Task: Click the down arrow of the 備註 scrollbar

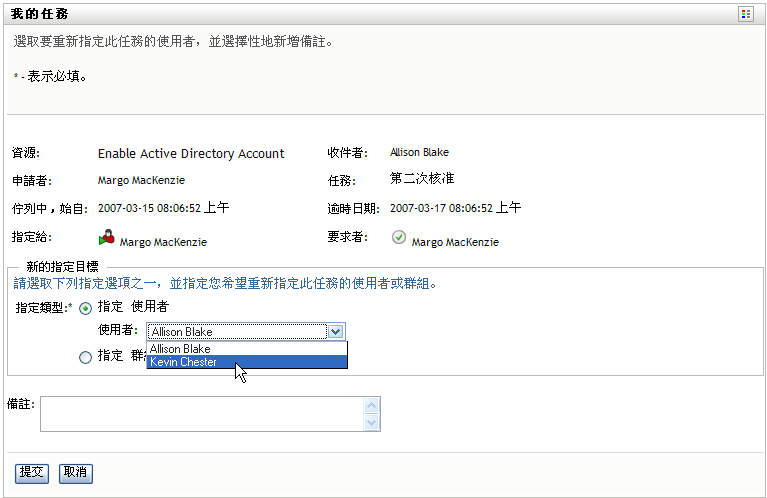Action: (372, 423)
